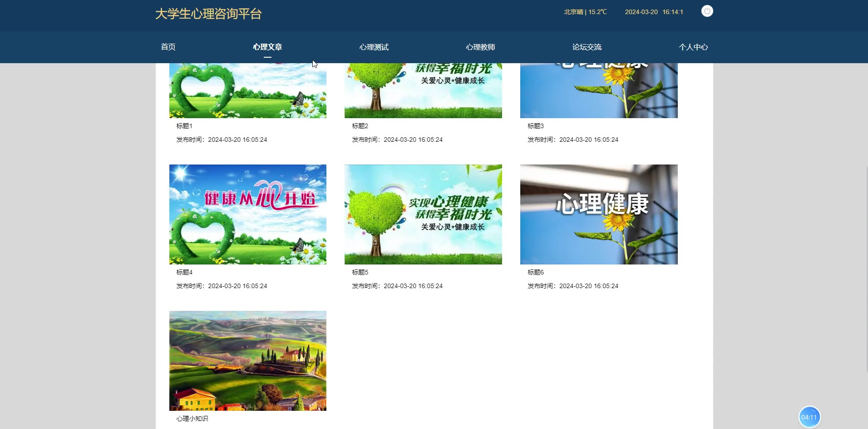This screenshot has height=429, width=868.
Task: Click publish time text under 标题2
Action: pyautogui.click(x=397, y=140)
